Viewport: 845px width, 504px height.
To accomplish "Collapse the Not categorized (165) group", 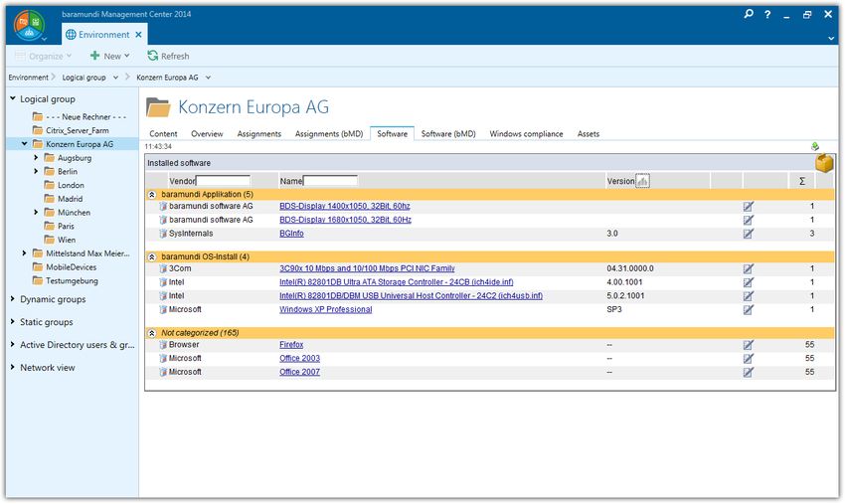I will (152, 333).
